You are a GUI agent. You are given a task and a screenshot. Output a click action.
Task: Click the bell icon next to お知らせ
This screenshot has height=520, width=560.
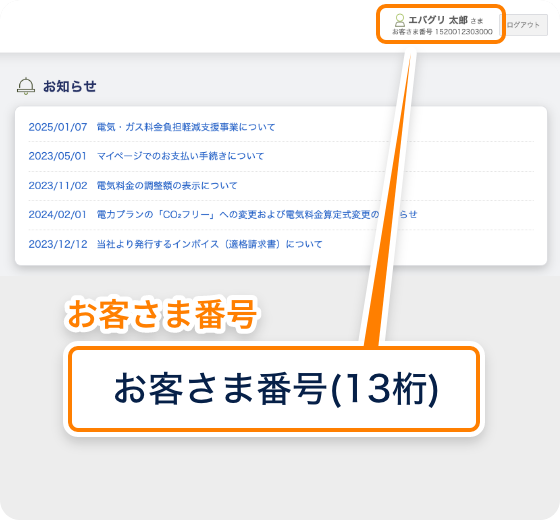(26, 86)
